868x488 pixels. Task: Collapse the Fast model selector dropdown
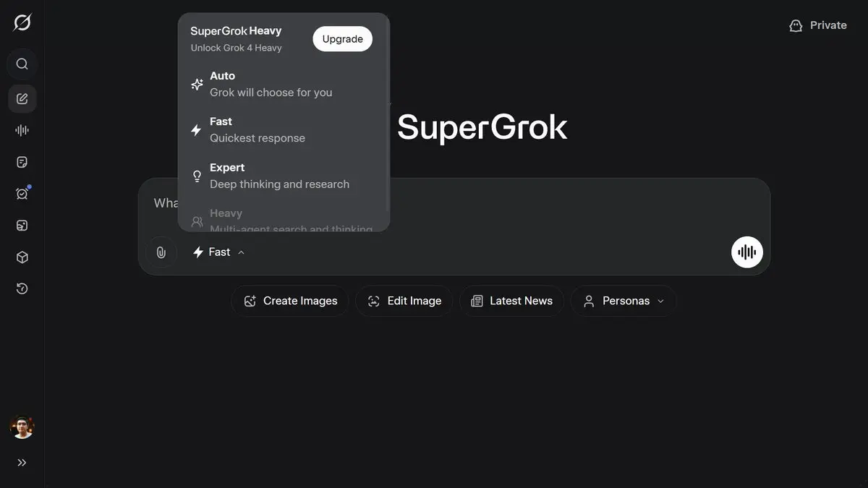pyautogui.click(x=218, y=252)
